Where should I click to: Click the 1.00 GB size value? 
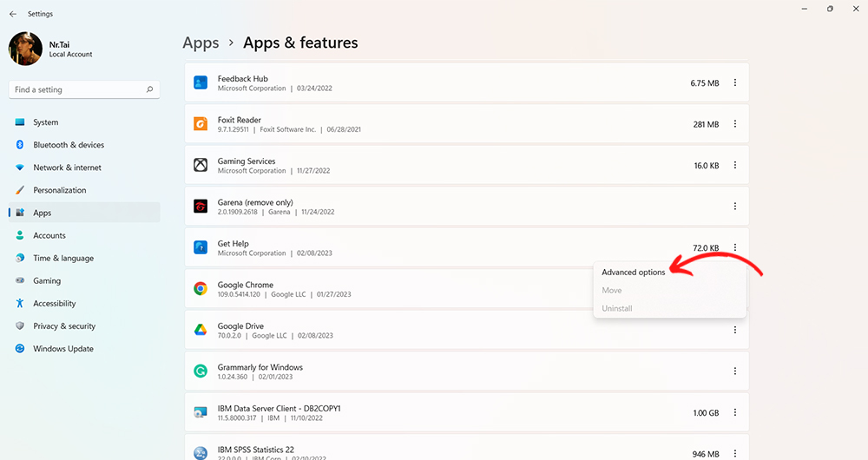coord(706,413)
